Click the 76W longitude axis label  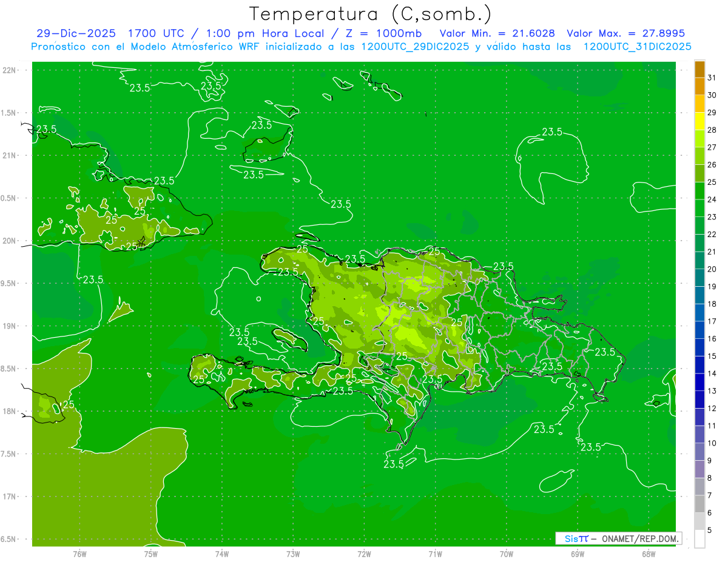tap(79, 554)
